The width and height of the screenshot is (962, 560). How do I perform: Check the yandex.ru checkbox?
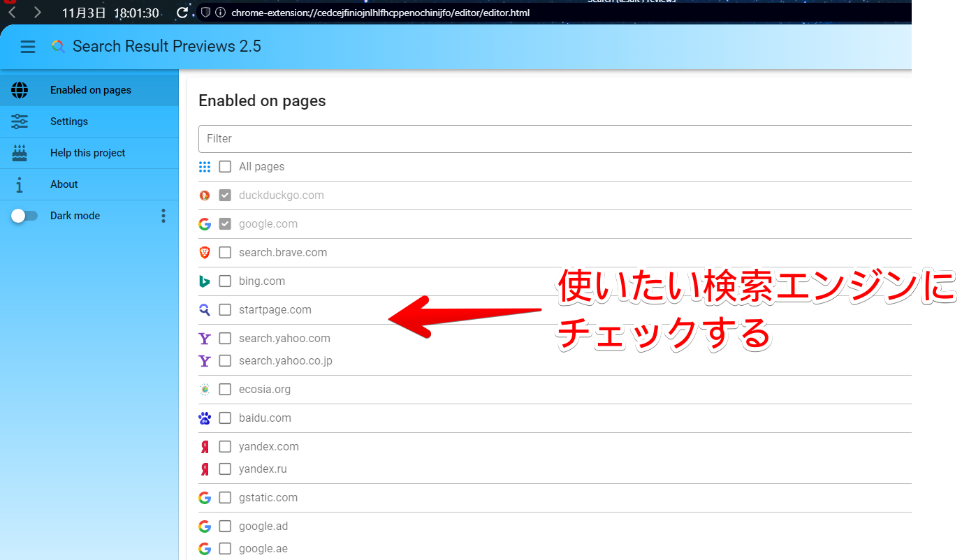(225, 469)
